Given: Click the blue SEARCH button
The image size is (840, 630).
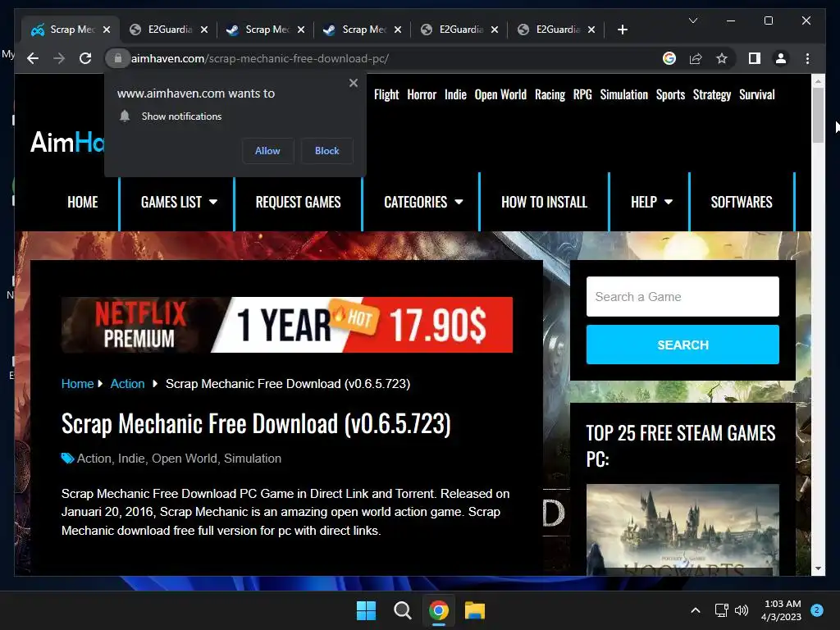Looking at the screenshot, I should tap(682, 345).
